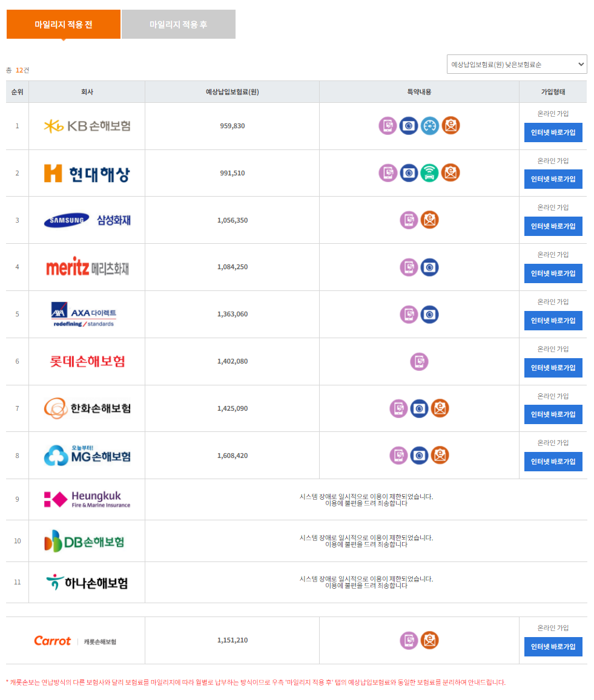Click the Carrot 캐롯손해보험 logo
This screenshot has height=700, width=594.
pyautogui.click(x=75, y=641)
